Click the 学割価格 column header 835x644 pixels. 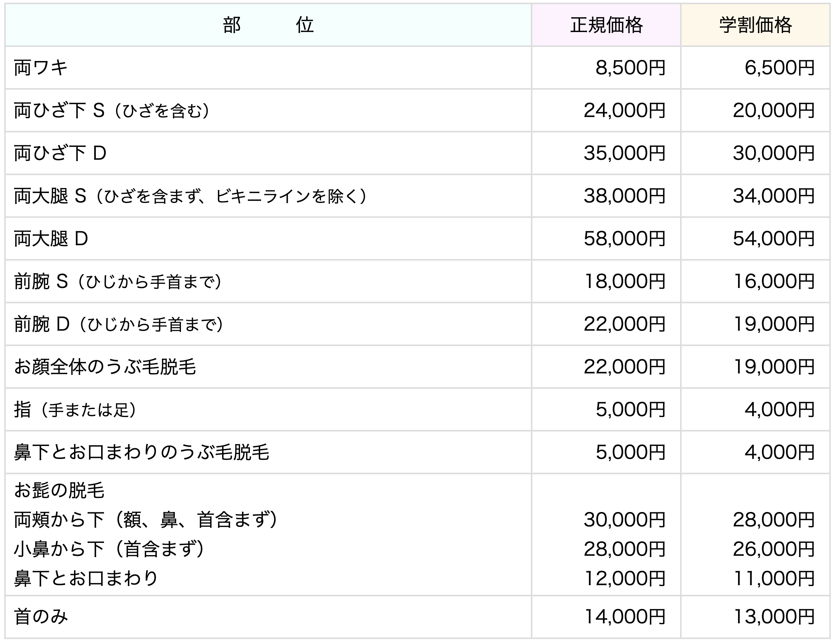tap(755, 25)
